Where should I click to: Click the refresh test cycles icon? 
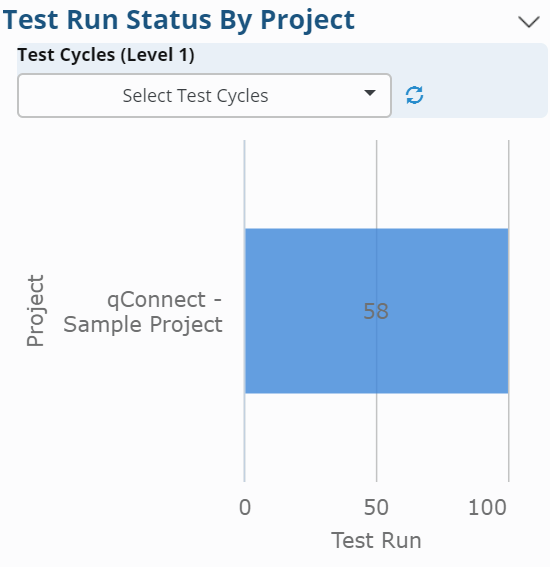click(414, 95)
